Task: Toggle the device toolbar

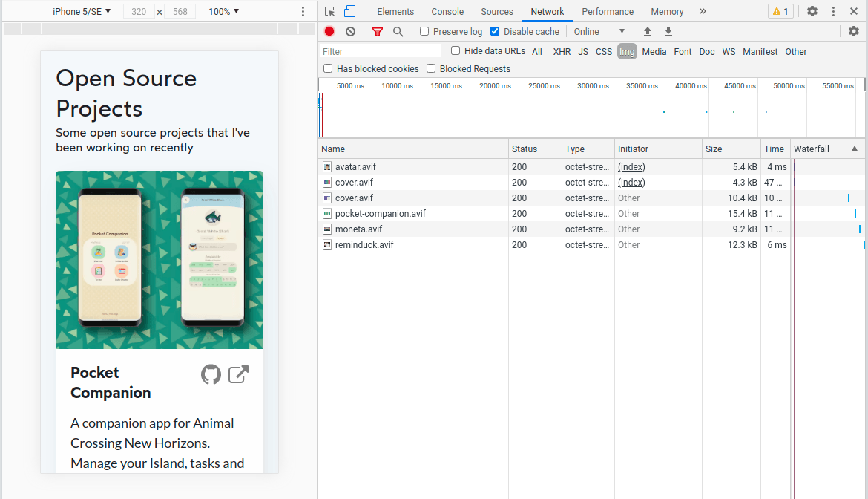Action: (x=349, y=11)
